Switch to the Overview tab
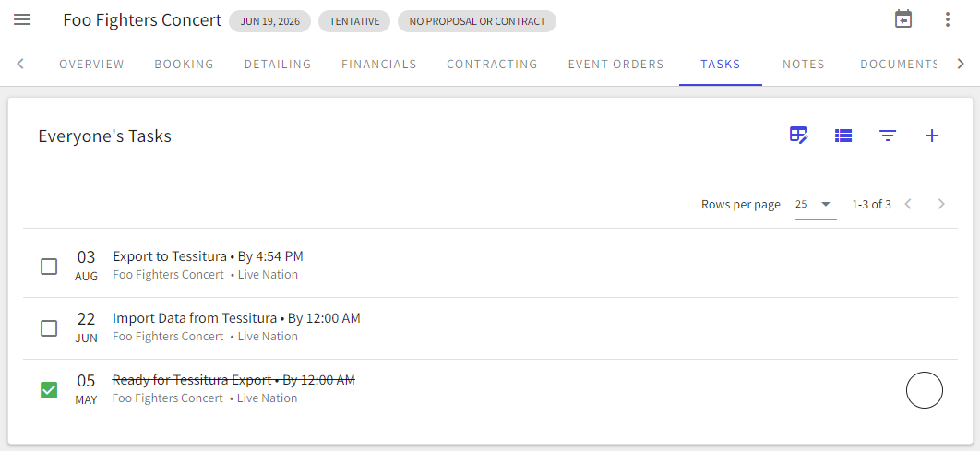 coord(92,65)
